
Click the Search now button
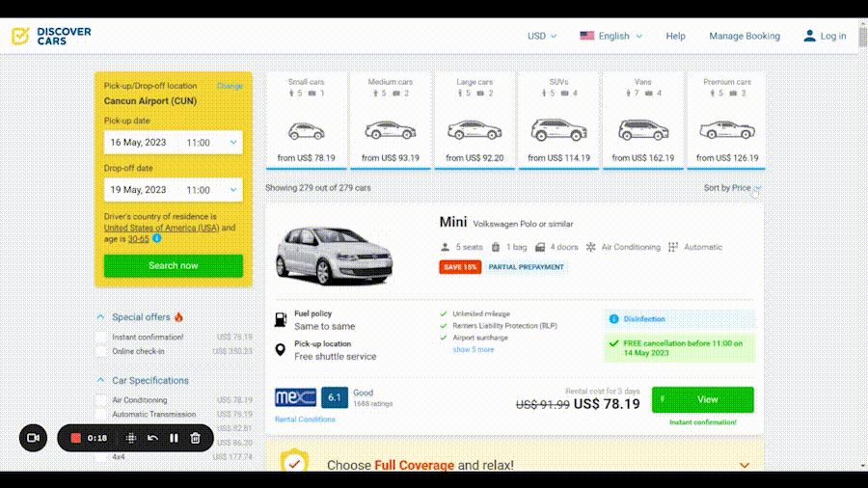[x=174, y=265]
